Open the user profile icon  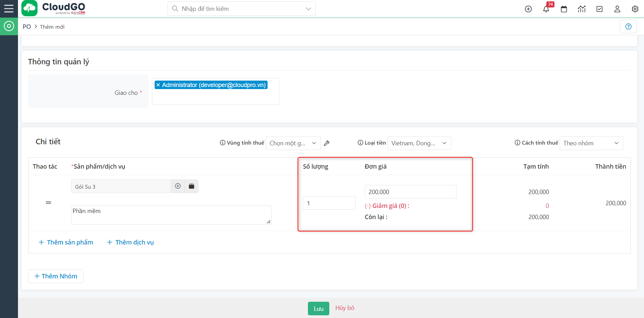tap(617, 9)
